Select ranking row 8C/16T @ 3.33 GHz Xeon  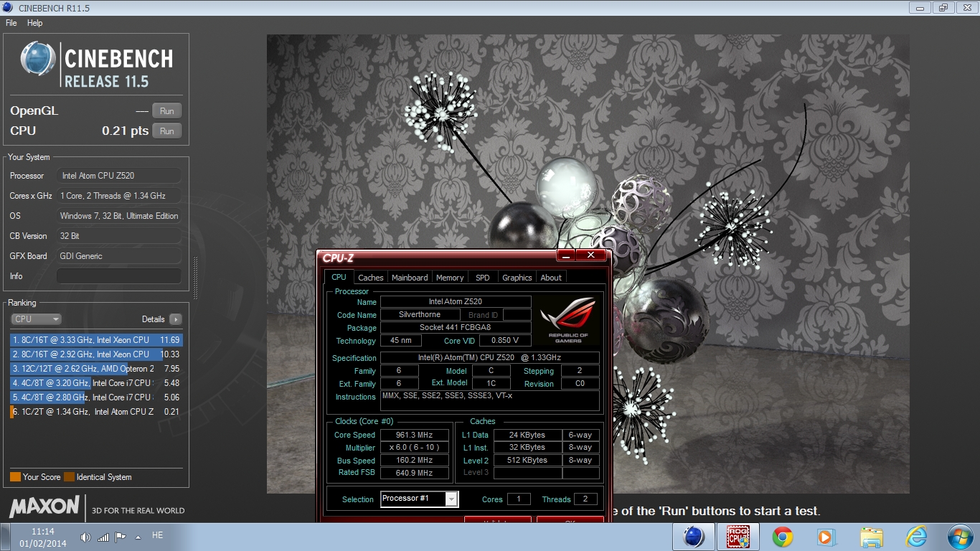click(96, 340)
